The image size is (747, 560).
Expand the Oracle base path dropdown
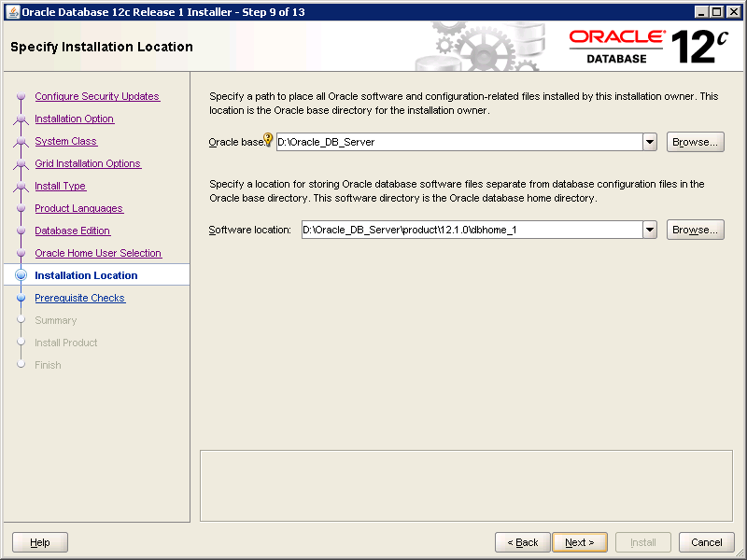click(650, 142)
